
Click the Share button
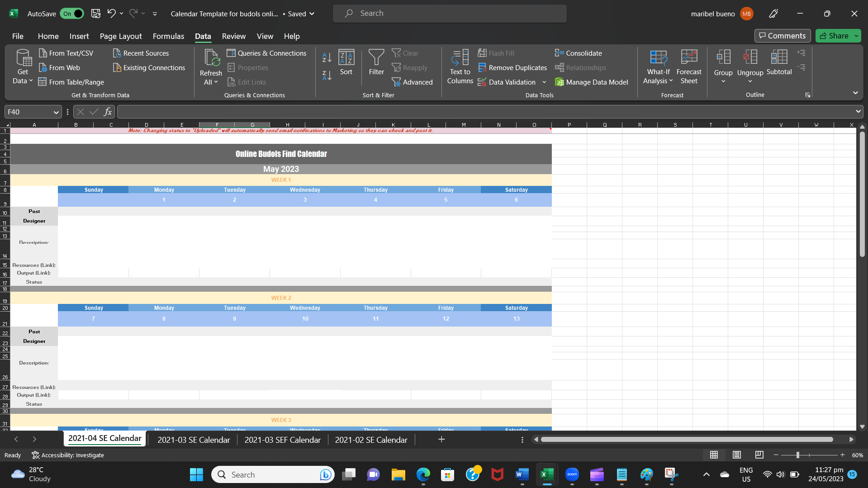[834, 36]
